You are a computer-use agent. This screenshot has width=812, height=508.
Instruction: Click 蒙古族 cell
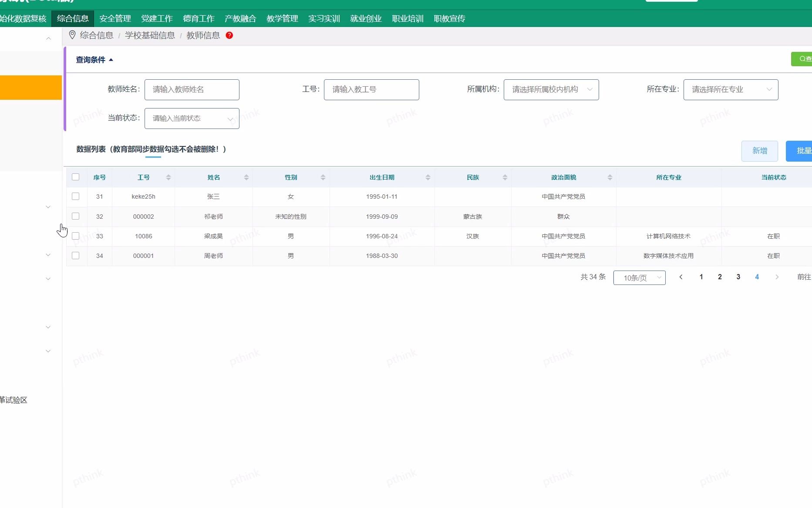click(472, 217)
